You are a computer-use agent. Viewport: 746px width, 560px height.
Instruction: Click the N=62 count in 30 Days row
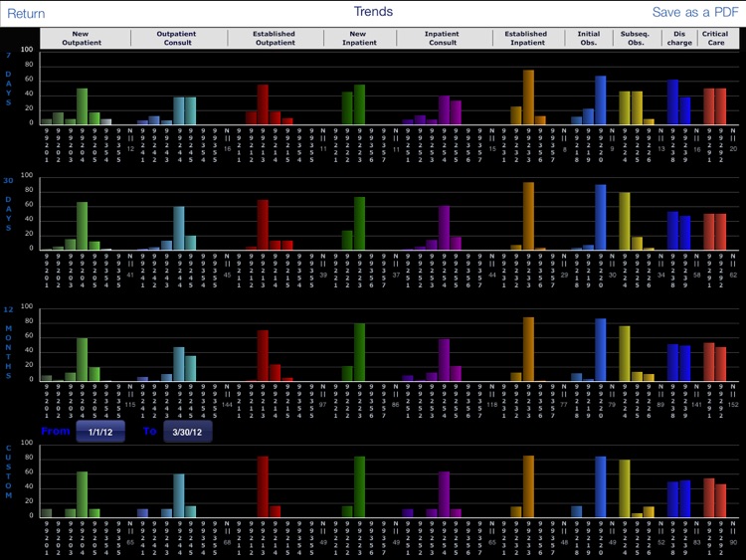[733, 267]
